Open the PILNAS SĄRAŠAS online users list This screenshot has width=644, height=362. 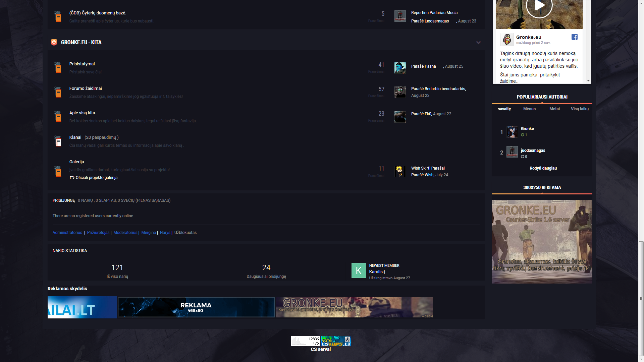(x=153, y=200)
